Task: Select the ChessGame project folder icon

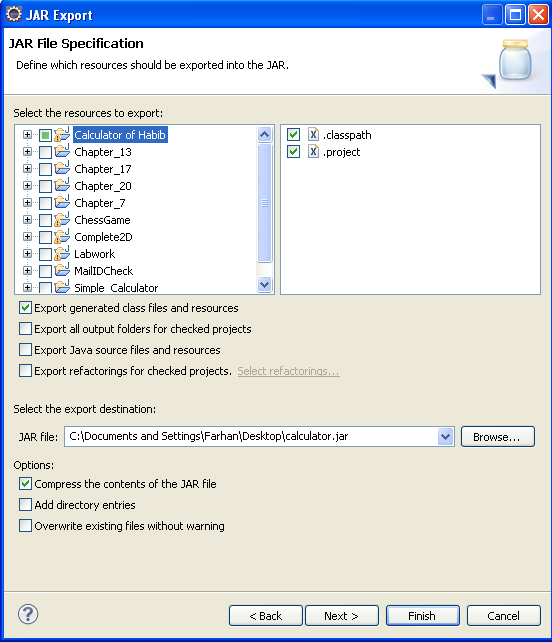Action: click(62, 220)
